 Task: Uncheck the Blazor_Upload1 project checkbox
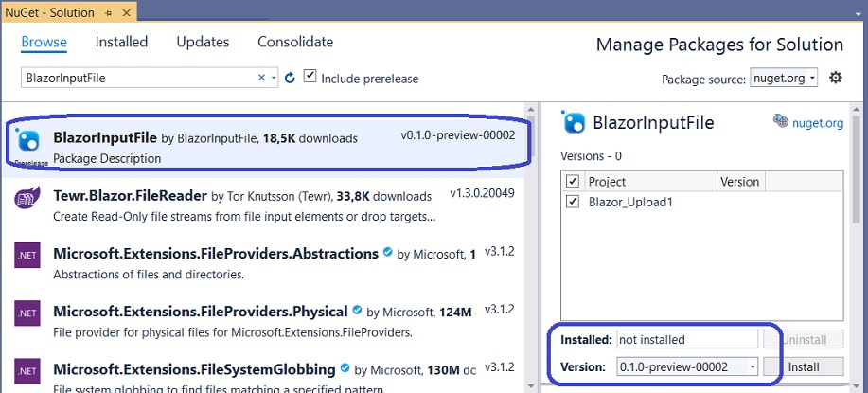point(573,202)
